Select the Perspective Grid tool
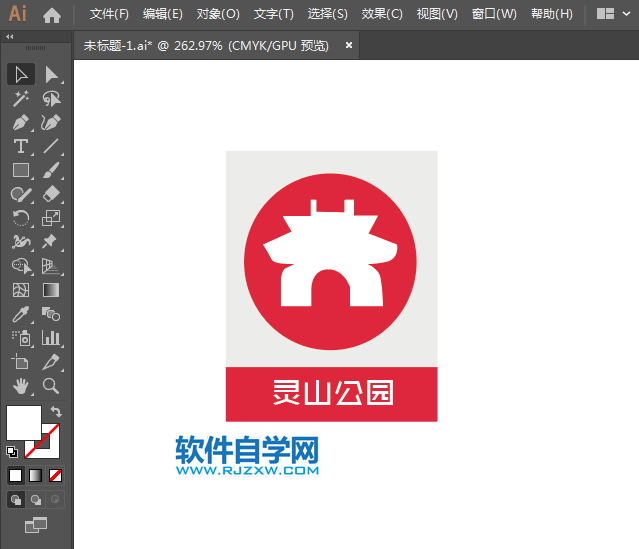Image resolution: width=639 pixels, height=549 pixels. point(51,266)
